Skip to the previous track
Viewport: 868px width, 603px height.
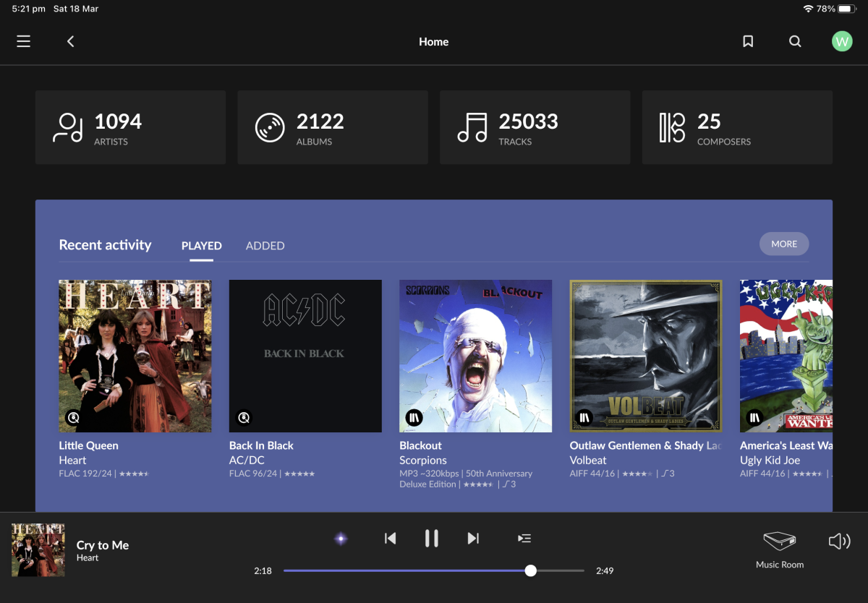pyautogui.click(x=391, y=538)
